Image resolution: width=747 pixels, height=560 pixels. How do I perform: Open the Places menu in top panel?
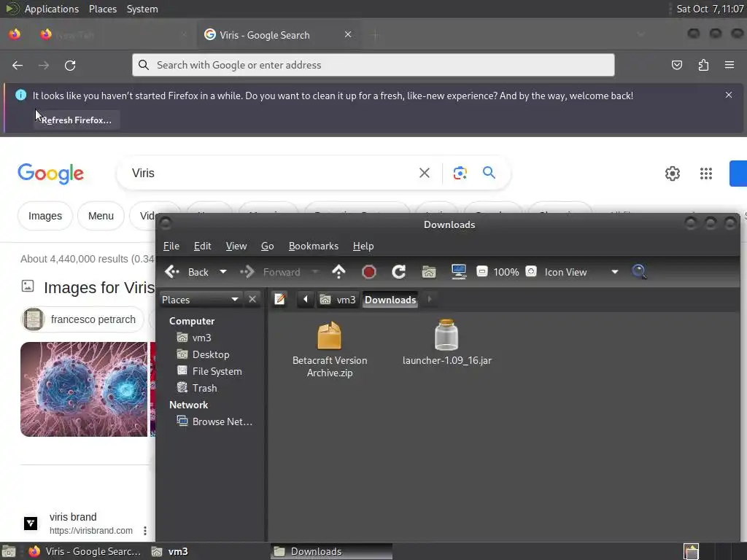[x=102, y=9]
